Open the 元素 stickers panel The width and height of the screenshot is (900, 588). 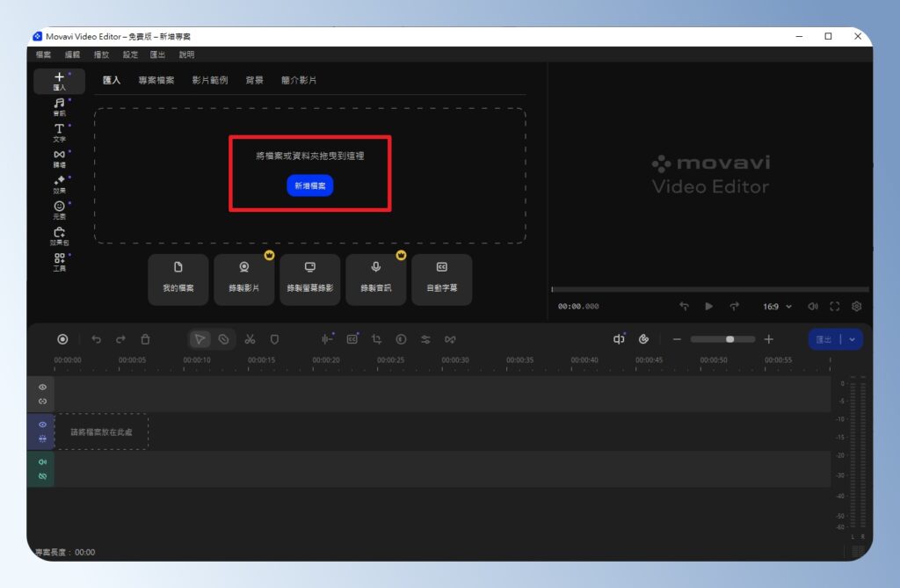tap(59, 208)
